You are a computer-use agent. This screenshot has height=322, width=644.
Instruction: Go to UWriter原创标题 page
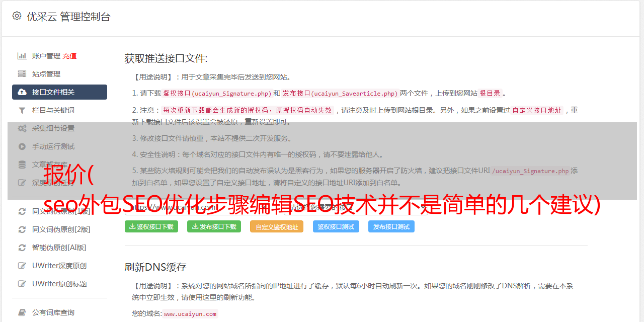[59, 284]
